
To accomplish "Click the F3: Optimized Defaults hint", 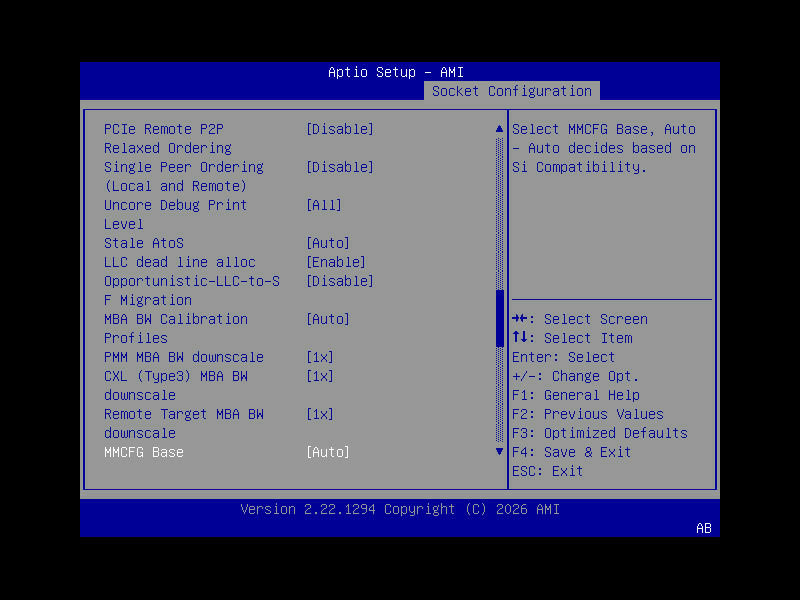I will tap(599, 433).
